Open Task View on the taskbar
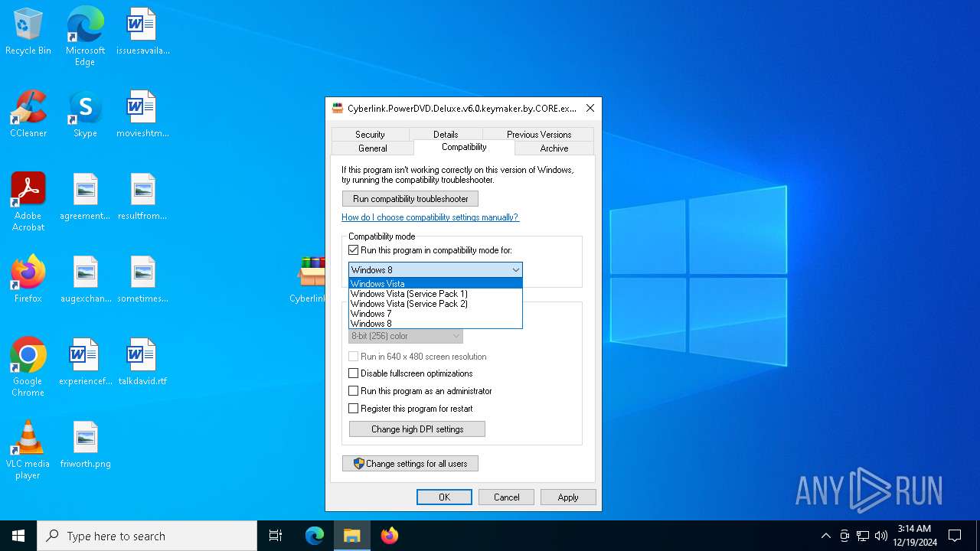This screenshot has width=980, height=551. click(276, 536)
